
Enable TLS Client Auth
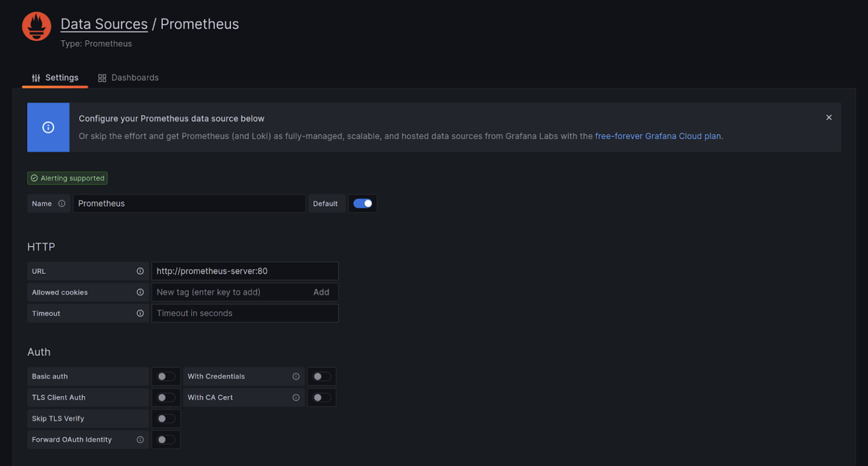pyautogui.click(x=166, y=397)
